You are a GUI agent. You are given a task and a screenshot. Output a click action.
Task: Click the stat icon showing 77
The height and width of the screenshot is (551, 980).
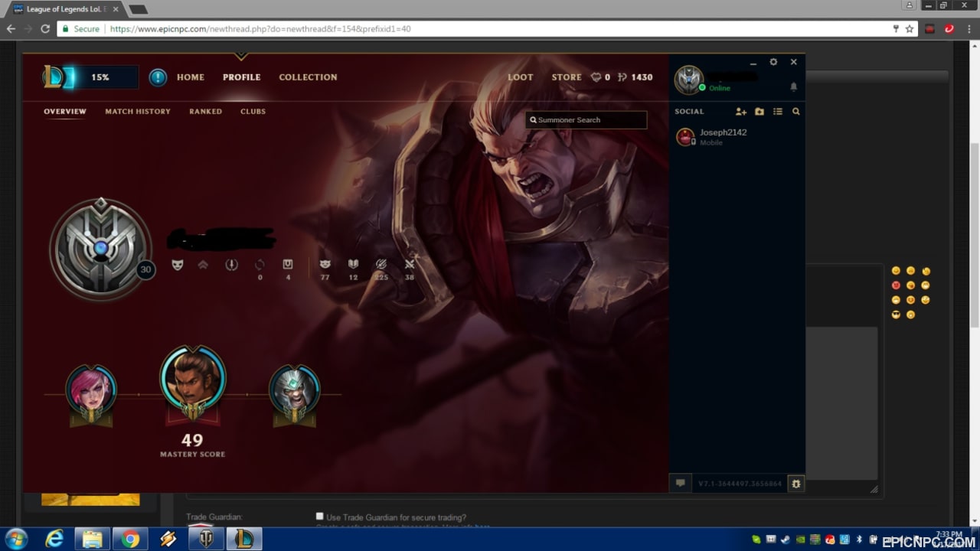[x=325, y=264]
